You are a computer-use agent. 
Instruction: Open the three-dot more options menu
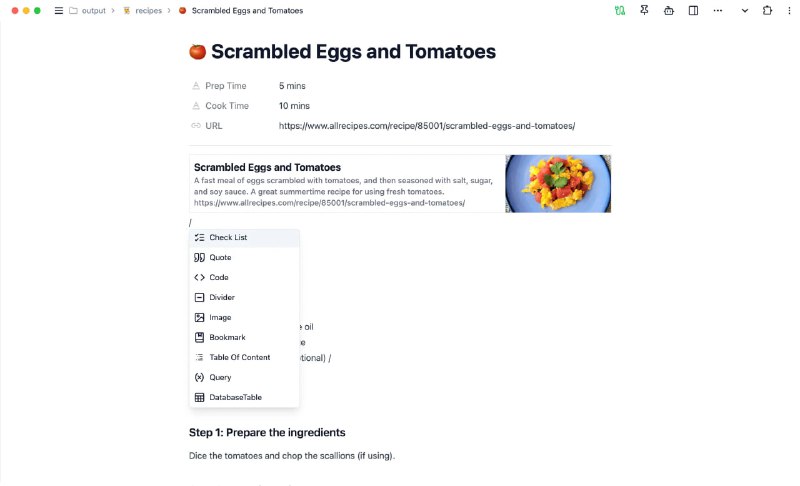point(718,10)
